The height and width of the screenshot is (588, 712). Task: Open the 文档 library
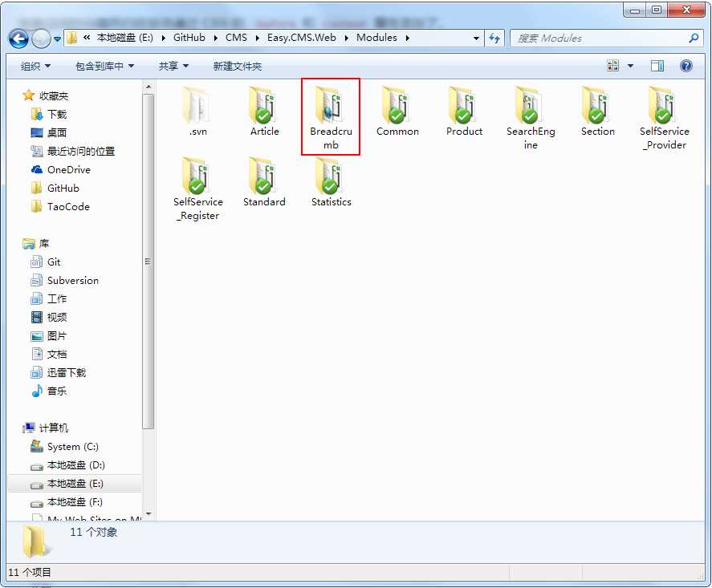pos(49,354)
